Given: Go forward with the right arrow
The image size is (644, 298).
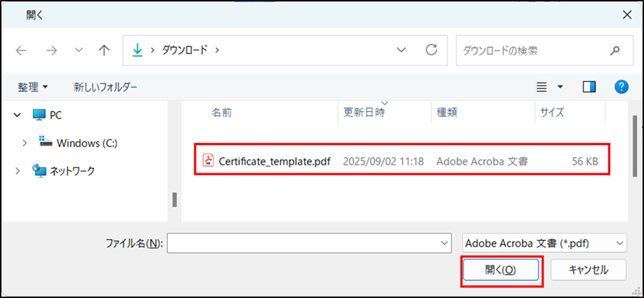Looking at the screenshot, I should (52, 50).
